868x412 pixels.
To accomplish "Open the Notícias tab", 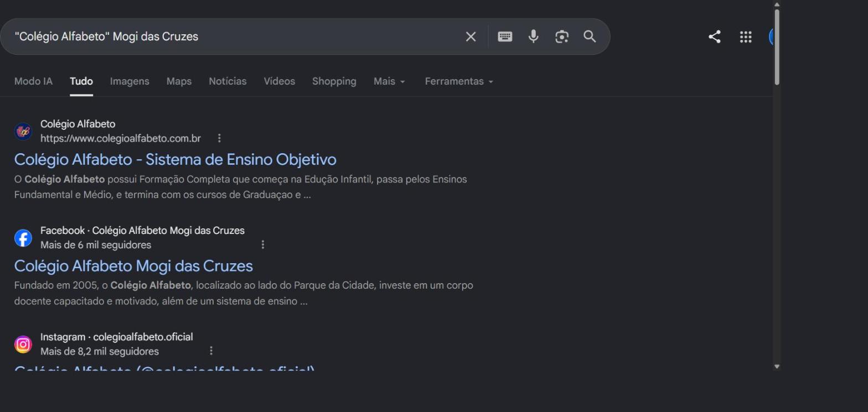I will [228, 81].
